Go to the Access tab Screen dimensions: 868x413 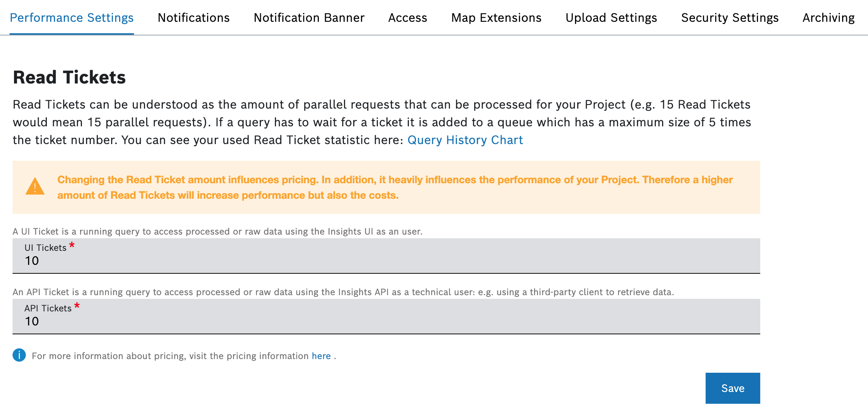coord(407,18)
